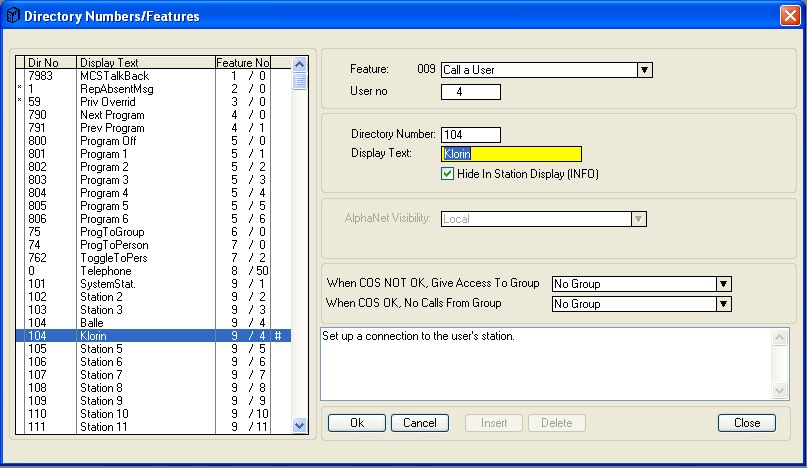Select the Balle row
The width and height of the screenshot is (807, 468).
(153, 323)
